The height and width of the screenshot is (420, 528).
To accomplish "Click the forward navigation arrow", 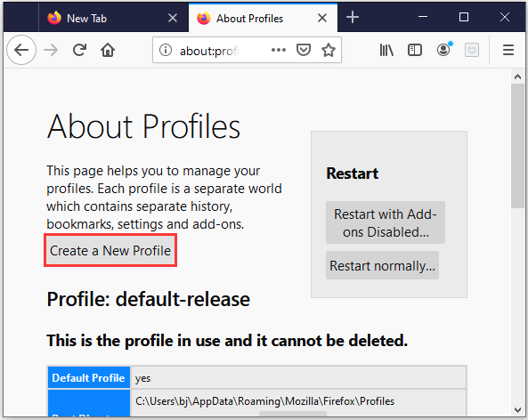I will (51, 50).
